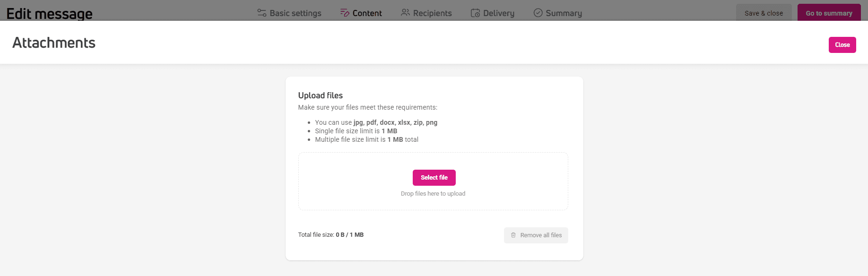Go to the Recipients step

[x=432, y=13]
